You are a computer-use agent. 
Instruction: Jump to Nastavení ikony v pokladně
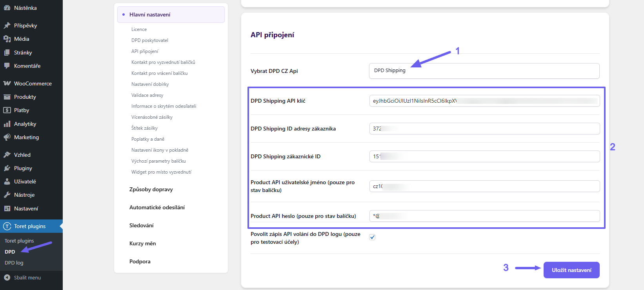coord(160,150)
